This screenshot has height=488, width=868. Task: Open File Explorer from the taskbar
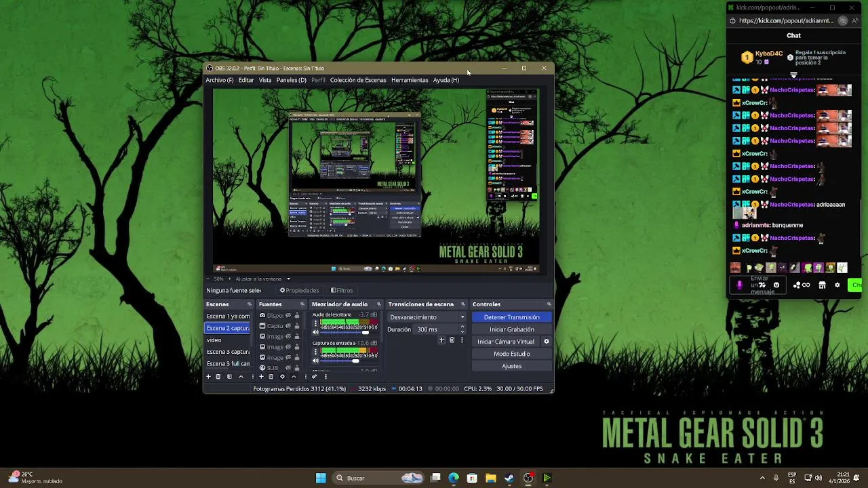click(490, 478)
